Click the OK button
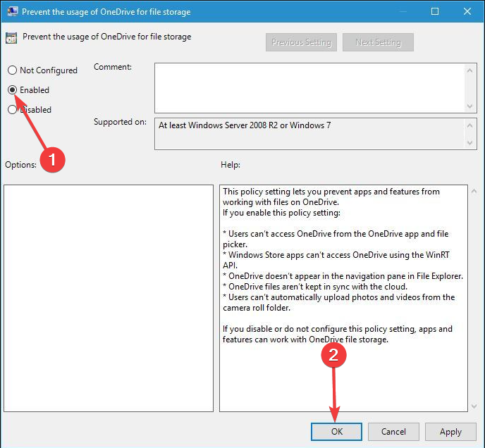 [336, 431]
